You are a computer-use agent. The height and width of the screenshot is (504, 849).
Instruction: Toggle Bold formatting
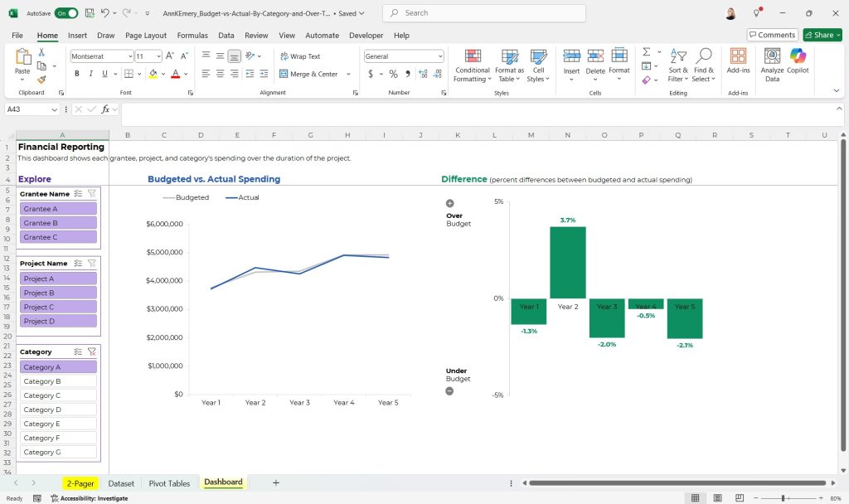pyautogui.click(x=77, y=74)
